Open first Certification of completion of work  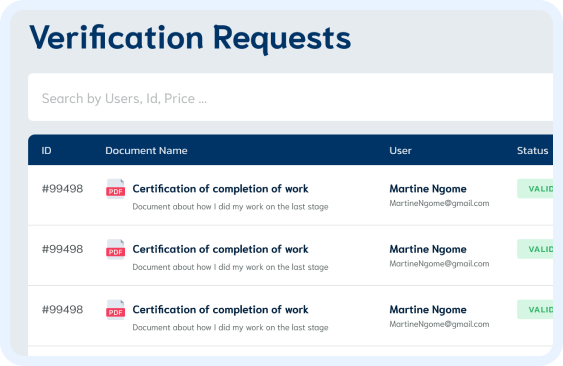pos(220,189)
